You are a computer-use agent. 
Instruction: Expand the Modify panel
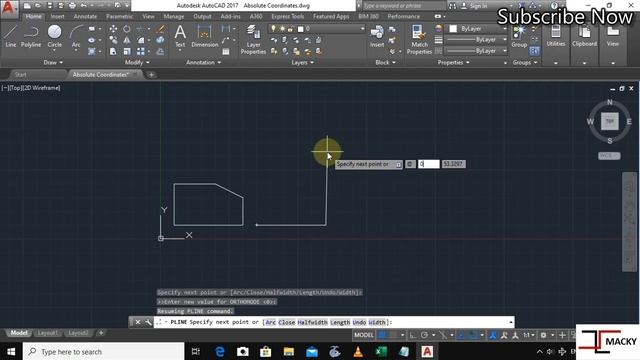point(137,62)
